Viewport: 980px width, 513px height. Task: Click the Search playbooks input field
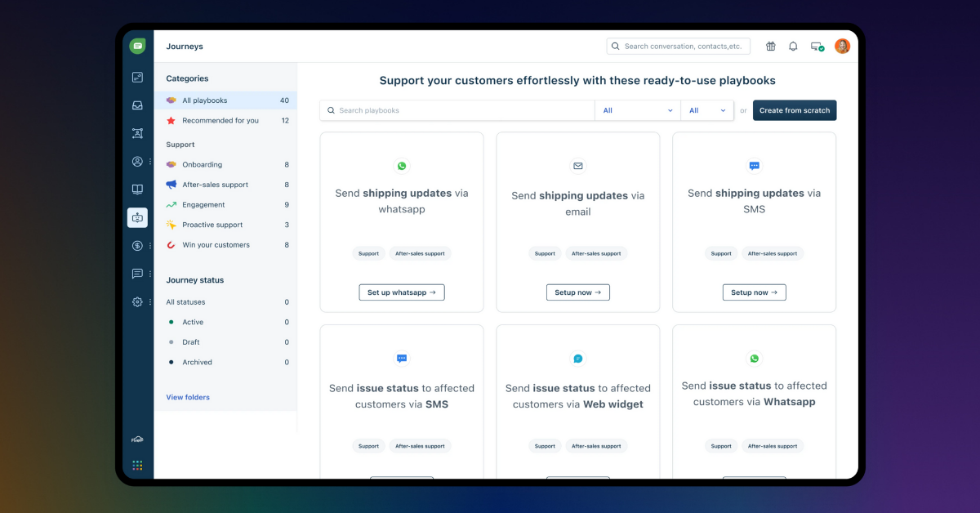tap(457, 110)
